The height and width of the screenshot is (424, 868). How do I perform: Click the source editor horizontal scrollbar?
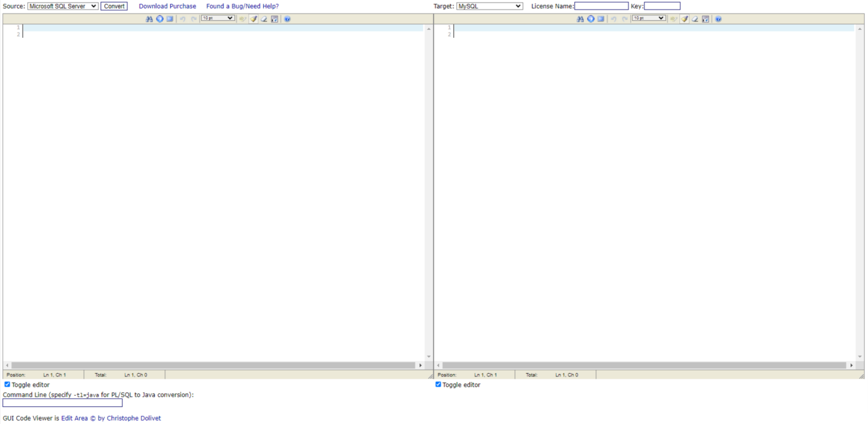point(214,366)
